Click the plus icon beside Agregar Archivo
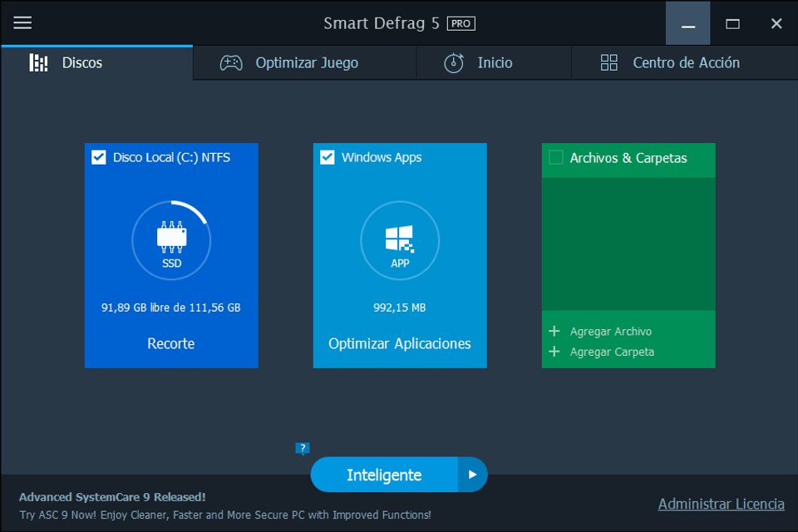The height and width of the screenshot is (532, 798). point(554,332)
